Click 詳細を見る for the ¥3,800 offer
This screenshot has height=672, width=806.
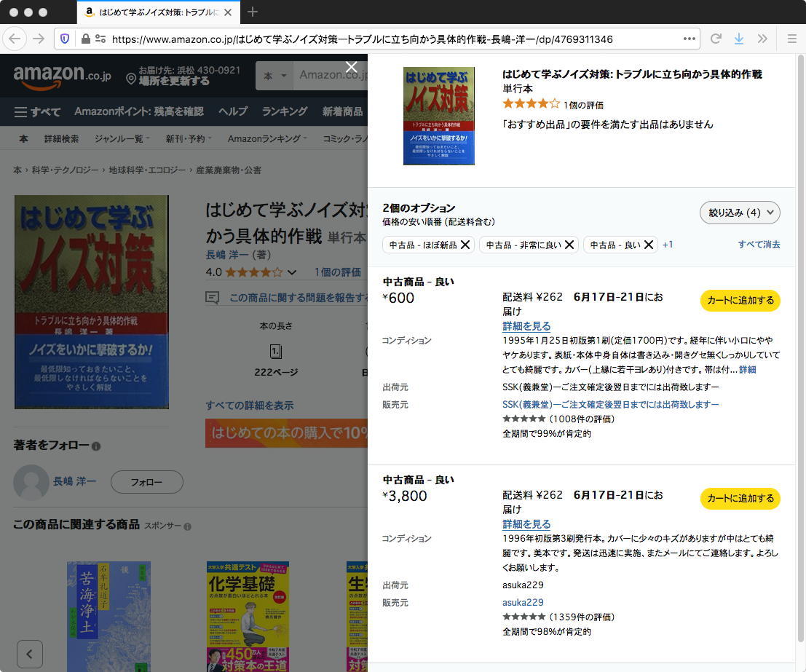526,524
